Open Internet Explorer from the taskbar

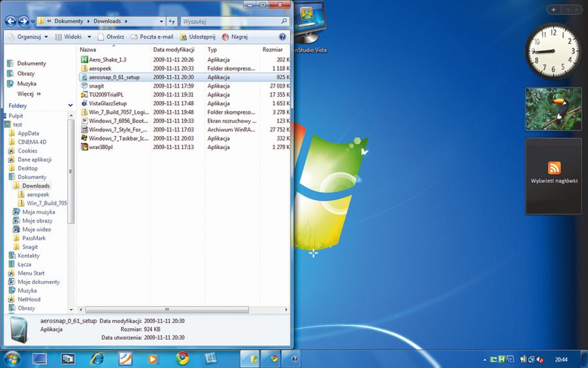(x=97, y=358)
